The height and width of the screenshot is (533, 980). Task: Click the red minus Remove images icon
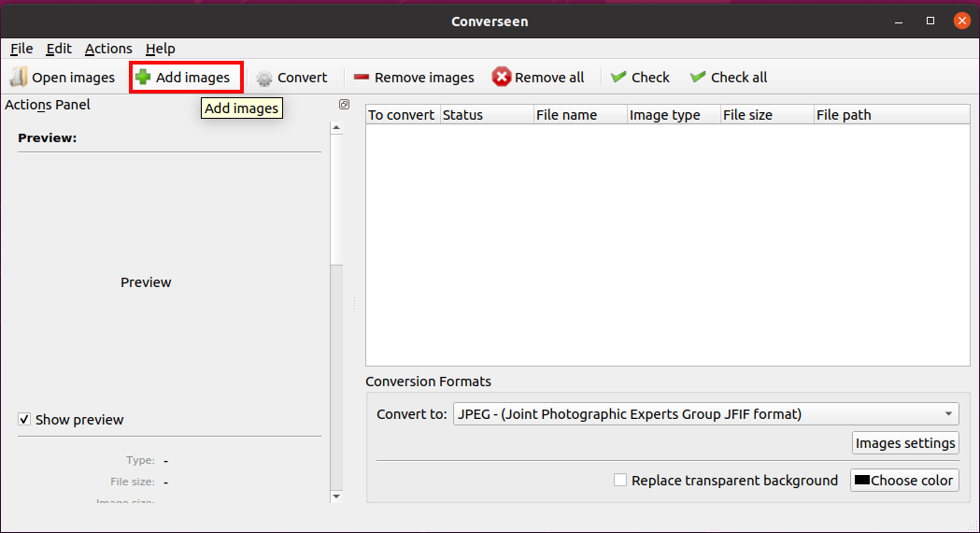(x=362, y=77)
